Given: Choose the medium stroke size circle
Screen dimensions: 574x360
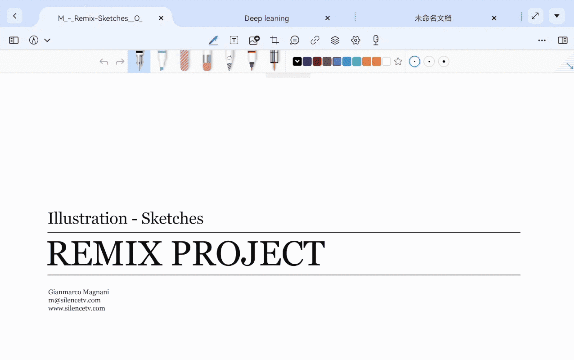Looking at the screenshot, I should click(429, 62).
